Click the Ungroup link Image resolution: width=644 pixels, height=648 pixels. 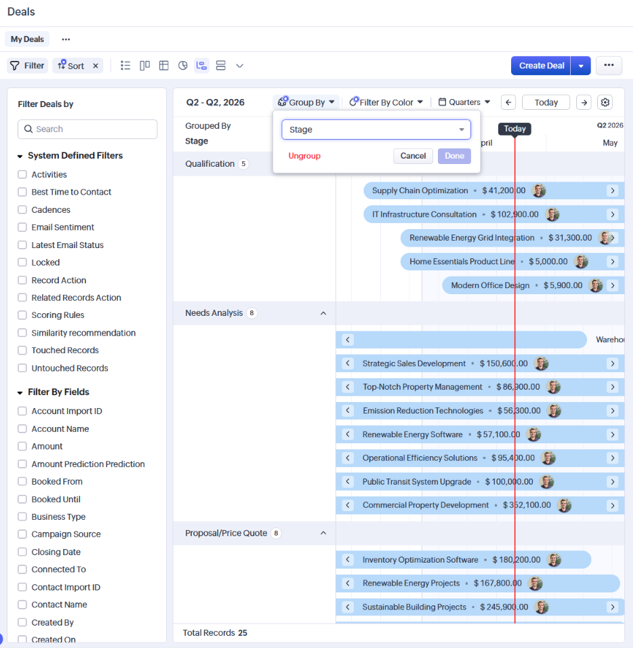304,156
